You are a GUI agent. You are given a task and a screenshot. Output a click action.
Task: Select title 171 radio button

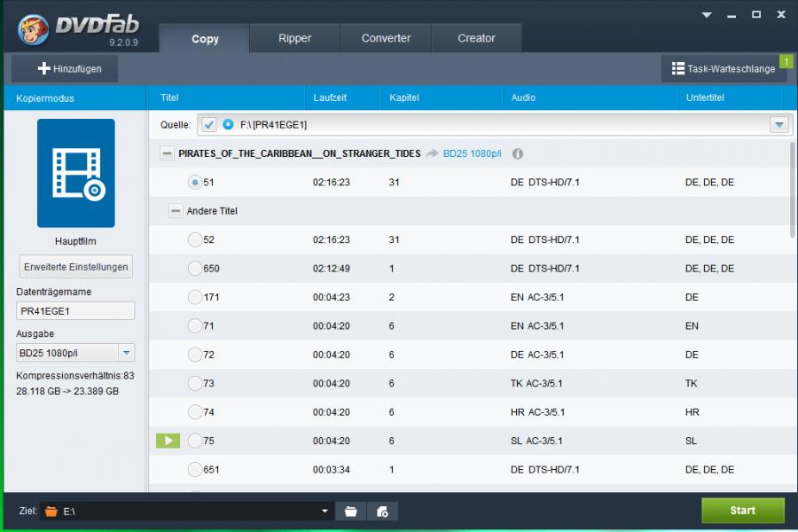tap(195, 297)
